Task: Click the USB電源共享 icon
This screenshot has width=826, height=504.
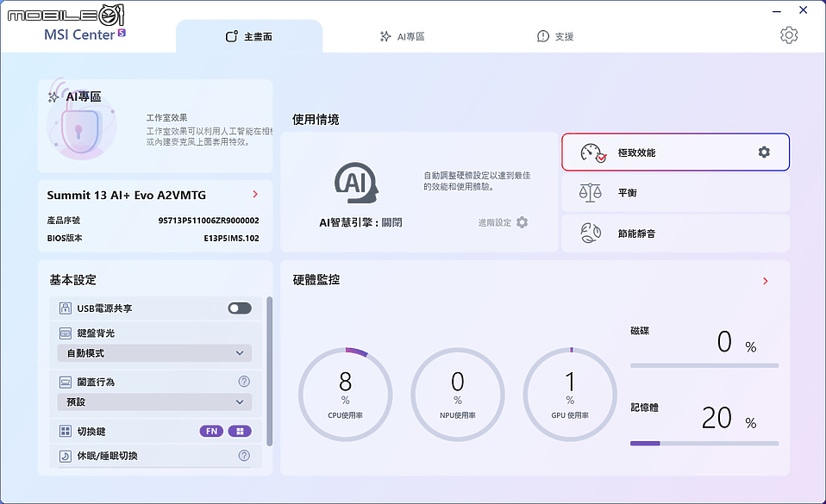Action: tap(66, 308)
